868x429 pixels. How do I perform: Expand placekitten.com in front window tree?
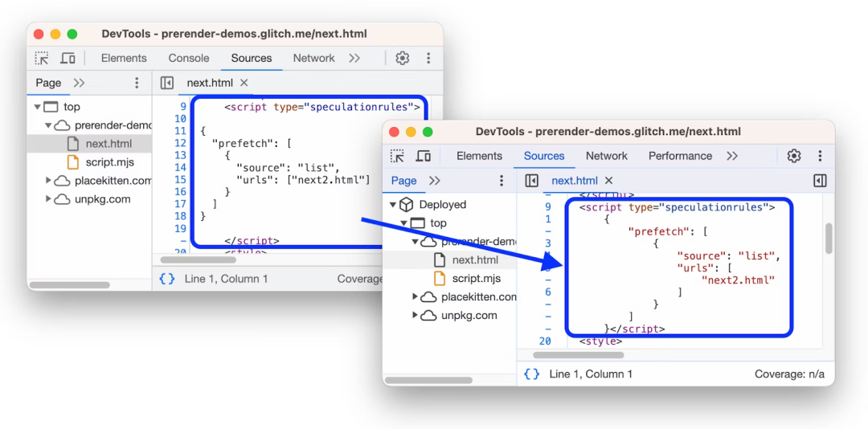point(415,297)
